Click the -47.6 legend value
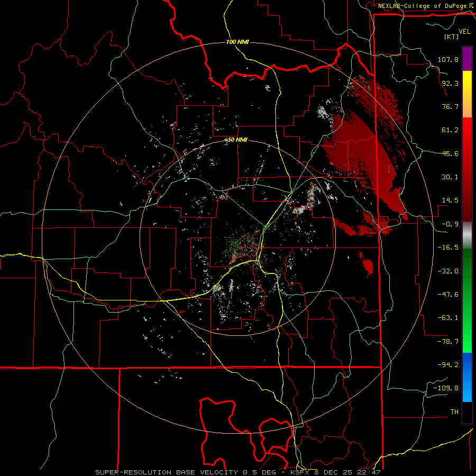Viewport: 476px width, 476px height. click(448, 295)
